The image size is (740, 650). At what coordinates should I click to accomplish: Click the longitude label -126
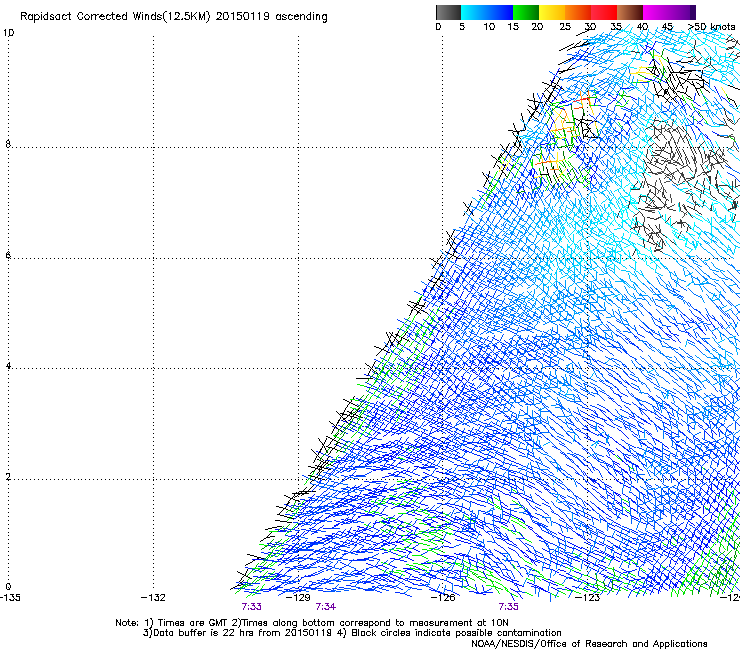443,598
